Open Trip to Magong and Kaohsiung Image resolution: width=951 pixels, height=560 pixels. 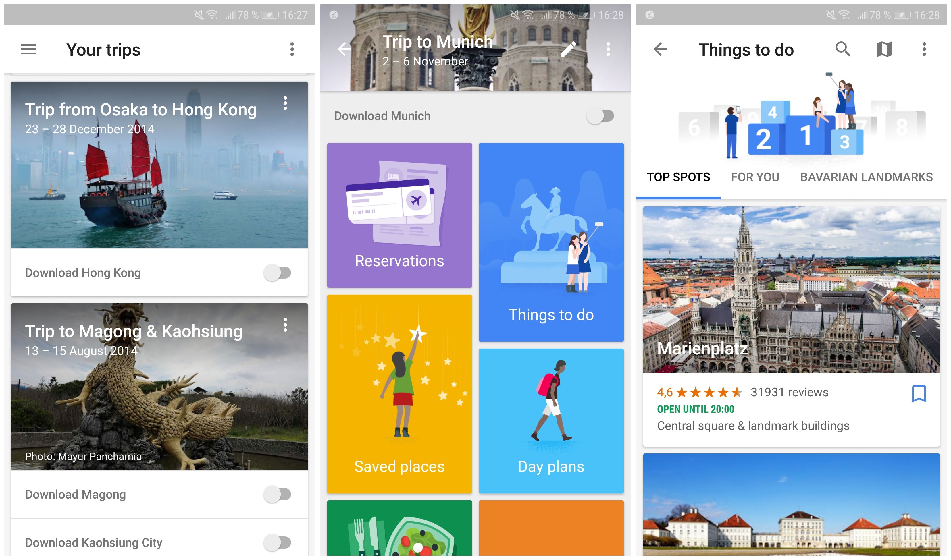(158, 387)
